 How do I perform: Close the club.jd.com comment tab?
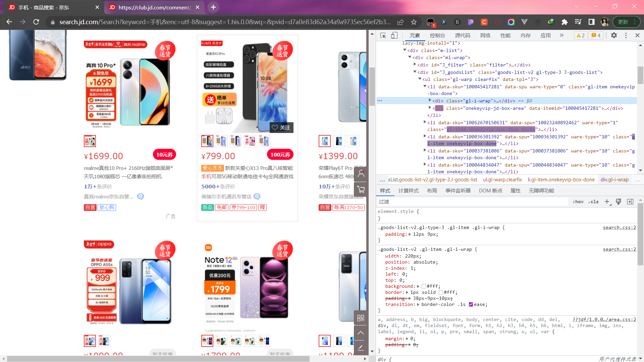point(198,7)
